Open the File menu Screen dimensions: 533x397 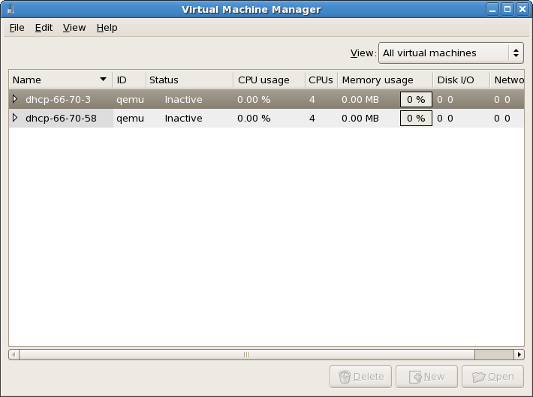17,28
